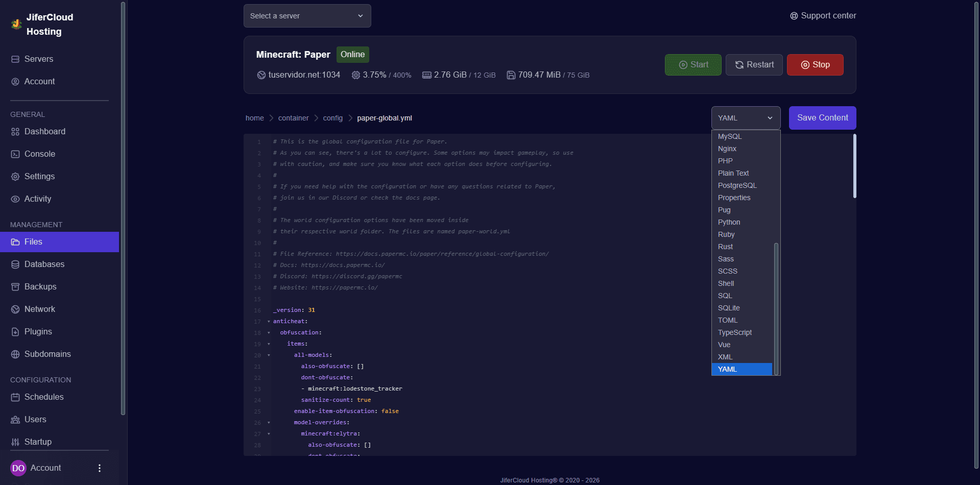
Task: Click the sidebar scrollbar thumb
Action: (x=123, y=208)
